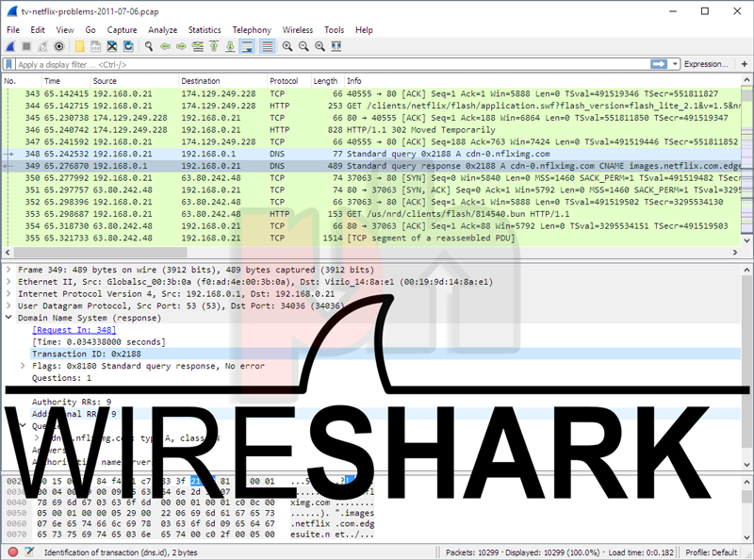Open capture options
Image resolution: width=754 pixels, height=560 pixels.
click(59, 46)
